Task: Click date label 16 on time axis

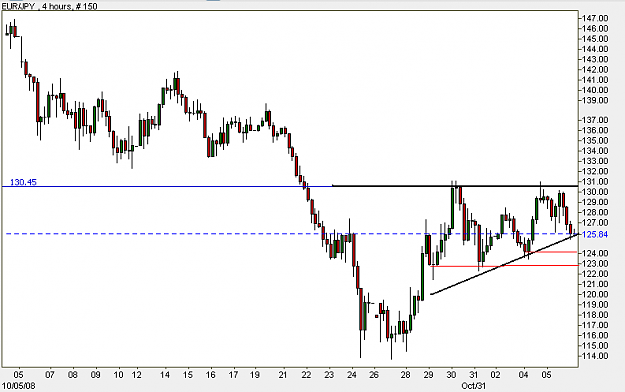Action: pyautogui.click(x=210, y=375)
